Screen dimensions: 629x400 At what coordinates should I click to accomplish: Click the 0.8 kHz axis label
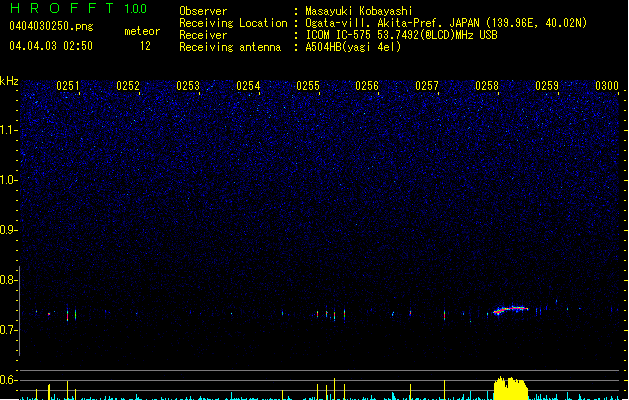point(8,280)
